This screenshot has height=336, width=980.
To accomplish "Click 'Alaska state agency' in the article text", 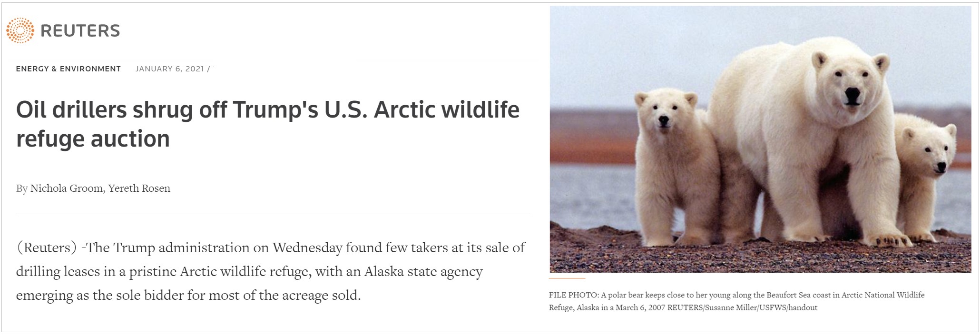I will coord(423,272).
